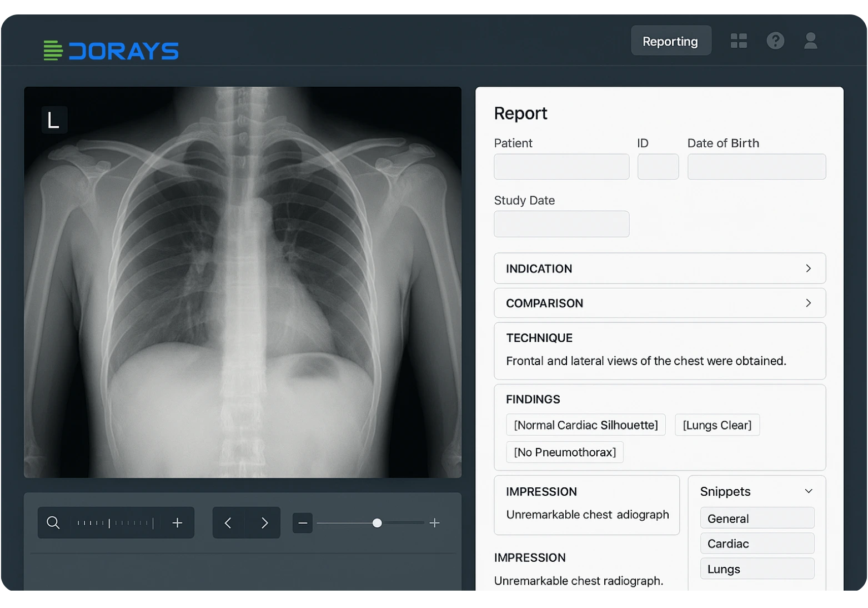Select the Cardiac snippet category
Viewport: 868px width, 608px height.
757,544
